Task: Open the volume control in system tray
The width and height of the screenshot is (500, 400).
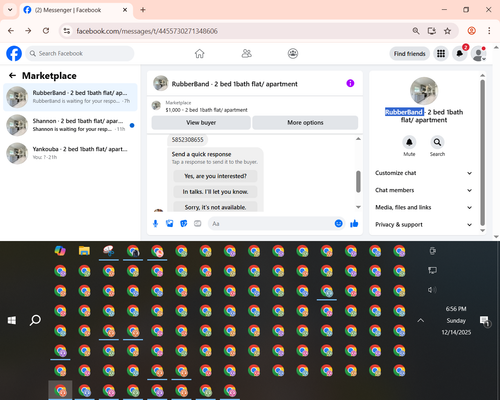Action: pyautogui.click(x=432, y=290)
